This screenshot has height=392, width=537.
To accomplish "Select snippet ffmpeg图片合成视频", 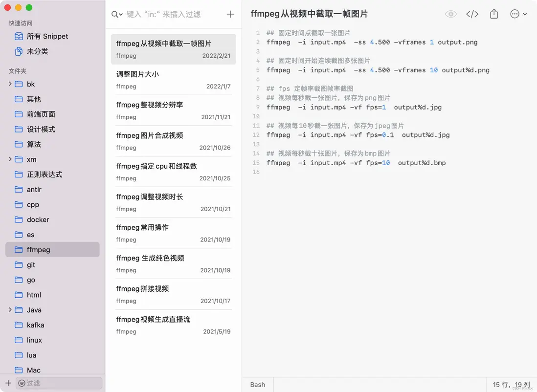I will coord(174,141).
